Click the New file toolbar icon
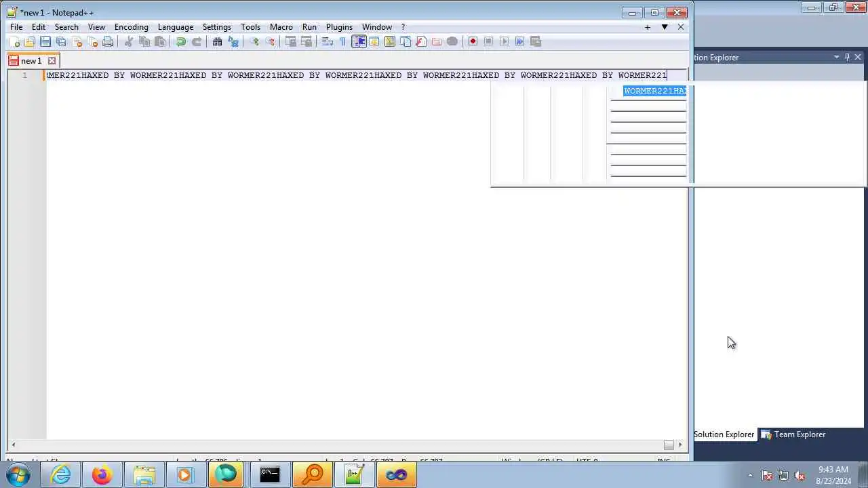 tap(15, 41)
